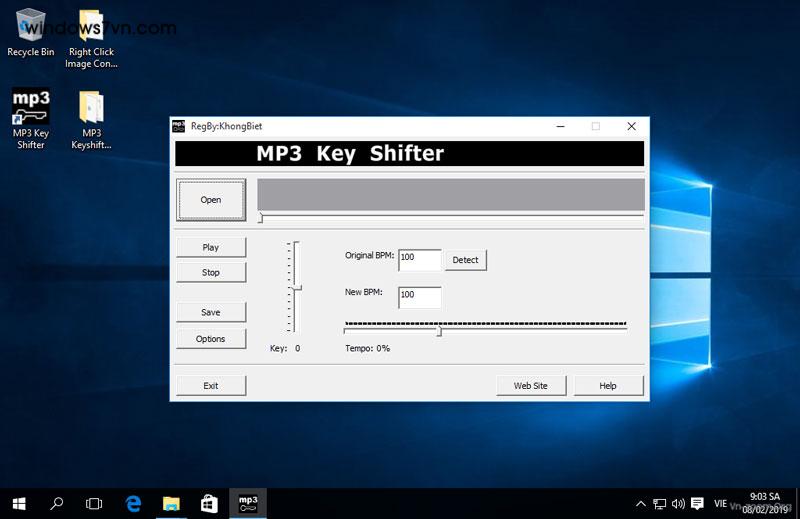Open the clock showing 9:03 SA
800x519 pixels.
pos(765,503)
